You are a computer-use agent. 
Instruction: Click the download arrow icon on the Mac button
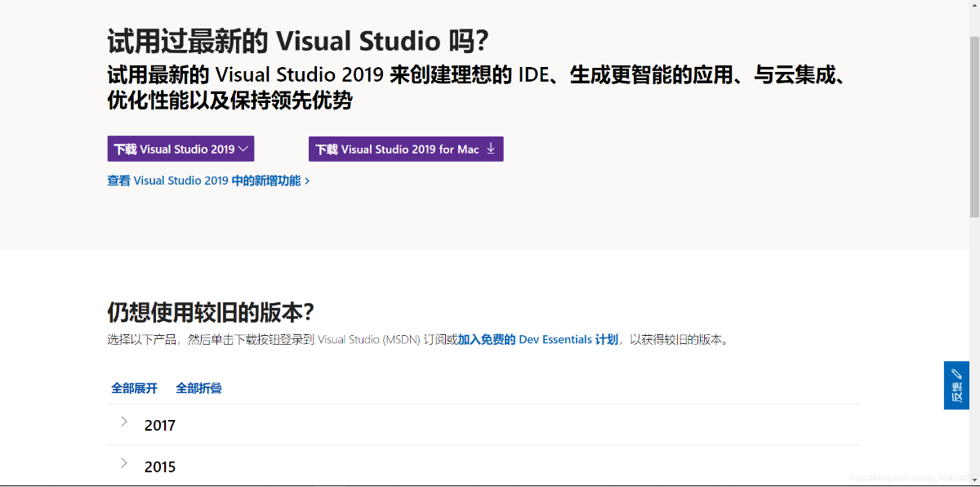point(491,149)
